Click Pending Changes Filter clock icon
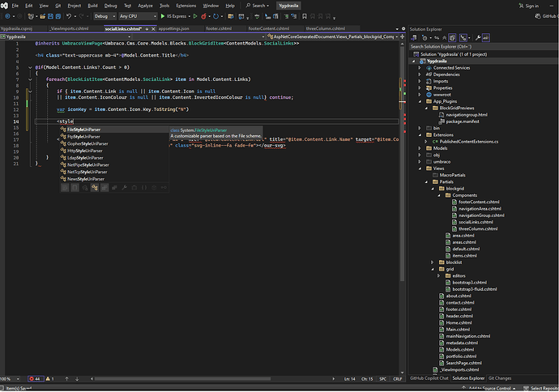Image resolution: width=559 pixels, height=392 pixels. click(x=425, y=38)
